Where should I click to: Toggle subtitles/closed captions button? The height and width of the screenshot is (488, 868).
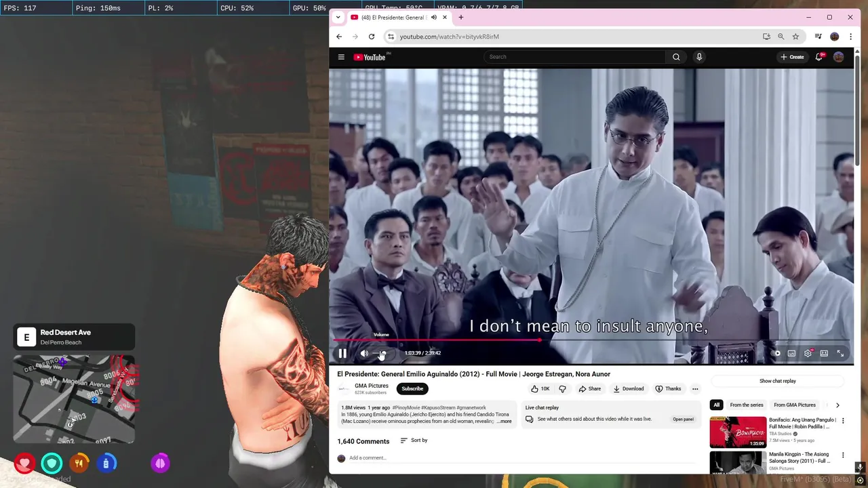click(791, 353)
